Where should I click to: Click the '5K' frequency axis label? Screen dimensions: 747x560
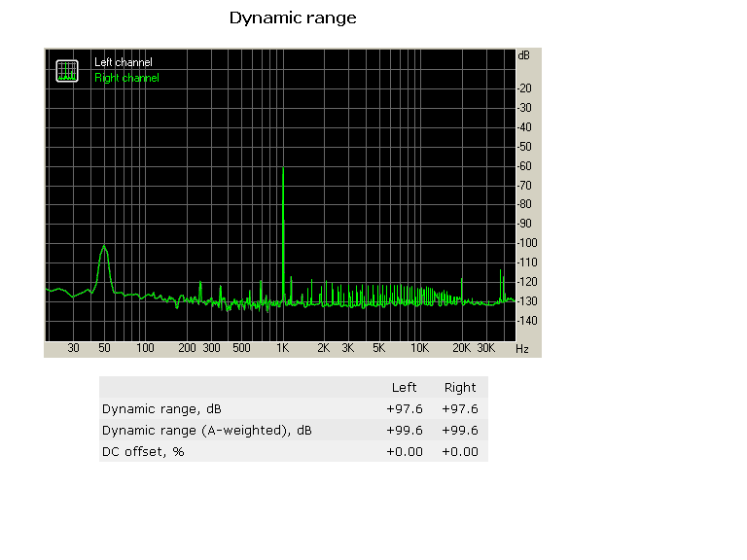click(379, 348)
